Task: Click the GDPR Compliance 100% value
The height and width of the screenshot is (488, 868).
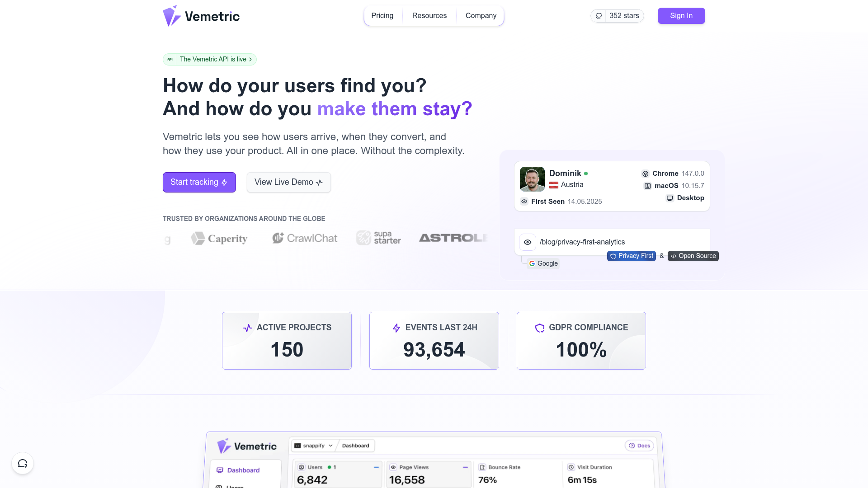Action: (581, 350)
